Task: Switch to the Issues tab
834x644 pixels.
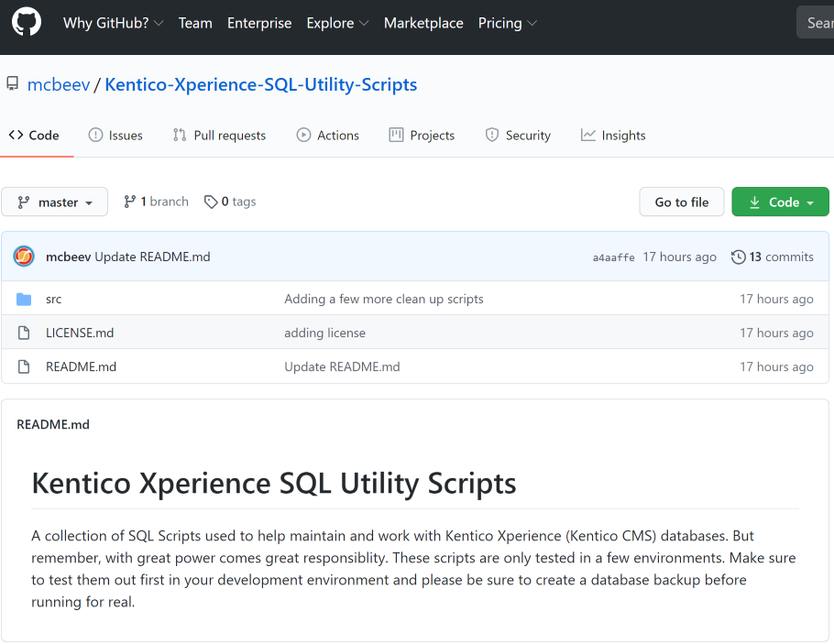Action: (115, 135)
